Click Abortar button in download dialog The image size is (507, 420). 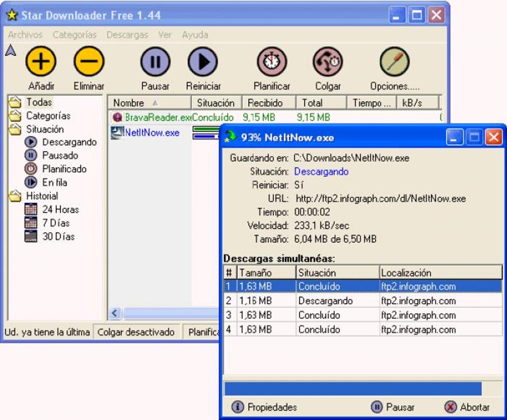click(x=467, y=407)
